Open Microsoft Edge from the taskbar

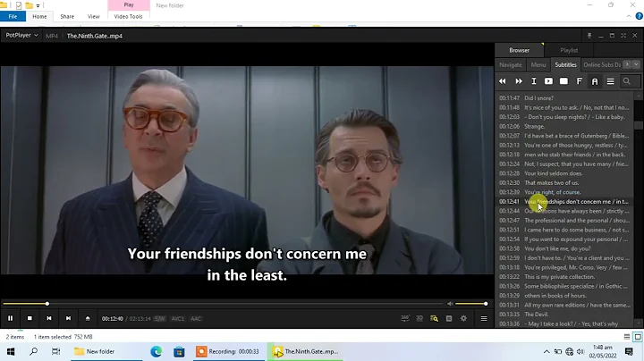click(x=156, y=351)
